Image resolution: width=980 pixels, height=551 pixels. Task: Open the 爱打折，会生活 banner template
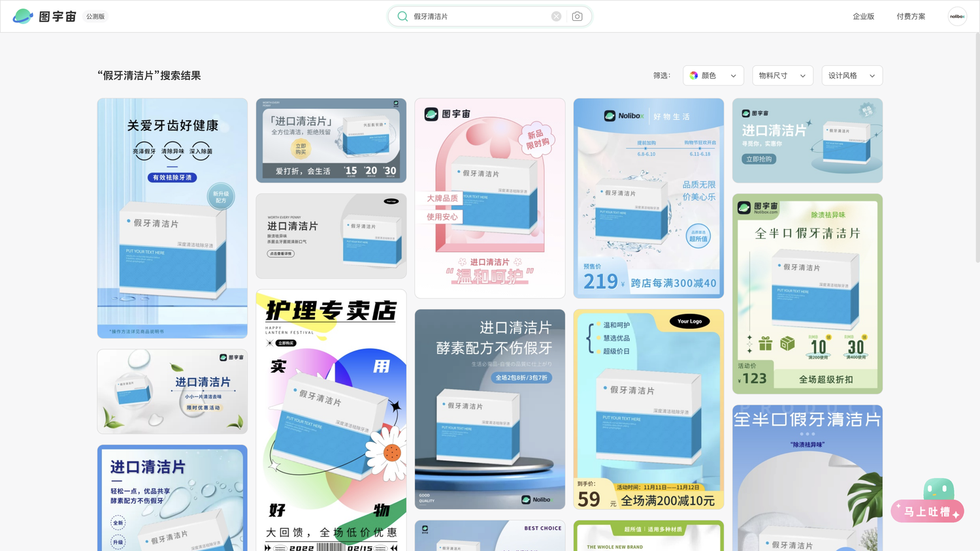click(331, 140)
